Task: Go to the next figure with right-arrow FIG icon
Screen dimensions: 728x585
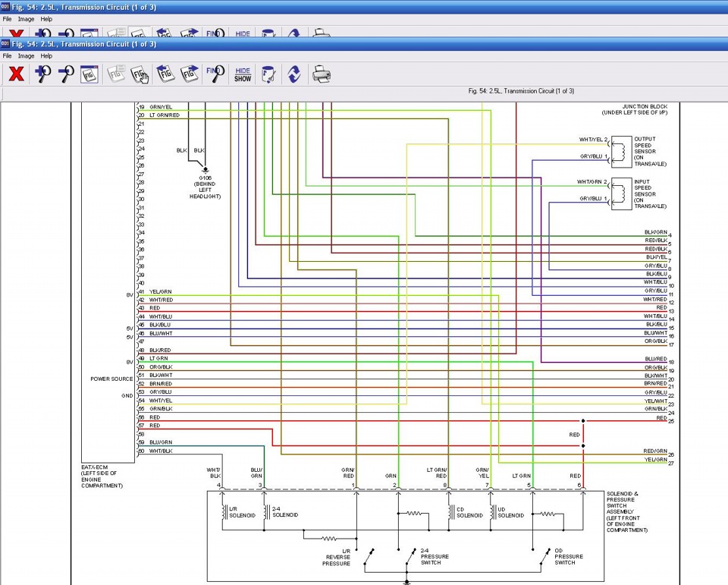Action: (190, 74)
